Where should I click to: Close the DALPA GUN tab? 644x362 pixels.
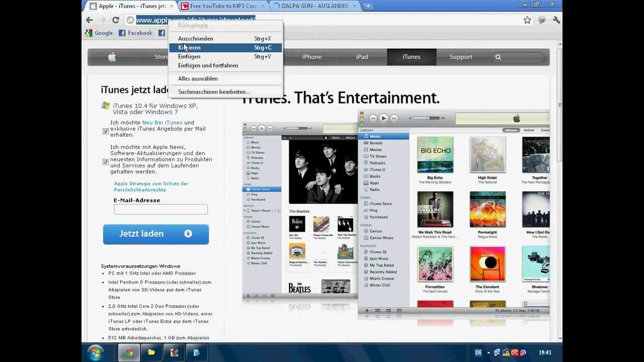point(356,6)
